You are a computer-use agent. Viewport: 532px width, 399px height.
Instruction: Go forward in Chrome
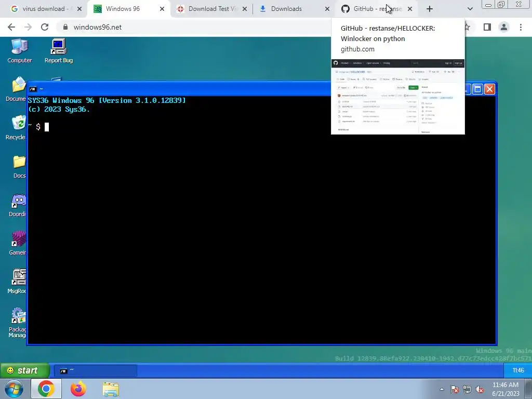click(28, 27)
